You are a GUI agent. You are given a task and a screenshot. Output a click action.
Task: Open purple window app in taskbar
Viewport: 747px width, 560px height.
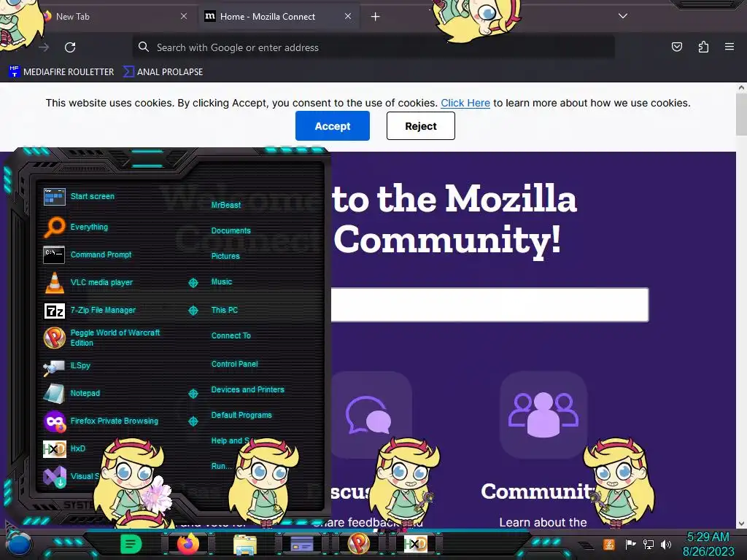click(301, 544)
